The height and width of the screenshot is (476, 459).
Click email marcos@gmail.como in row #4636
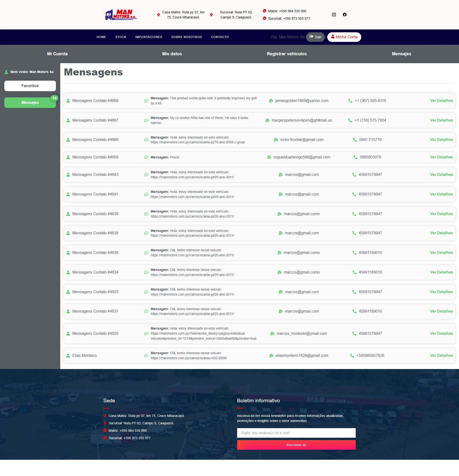click(x=302, y=252)
